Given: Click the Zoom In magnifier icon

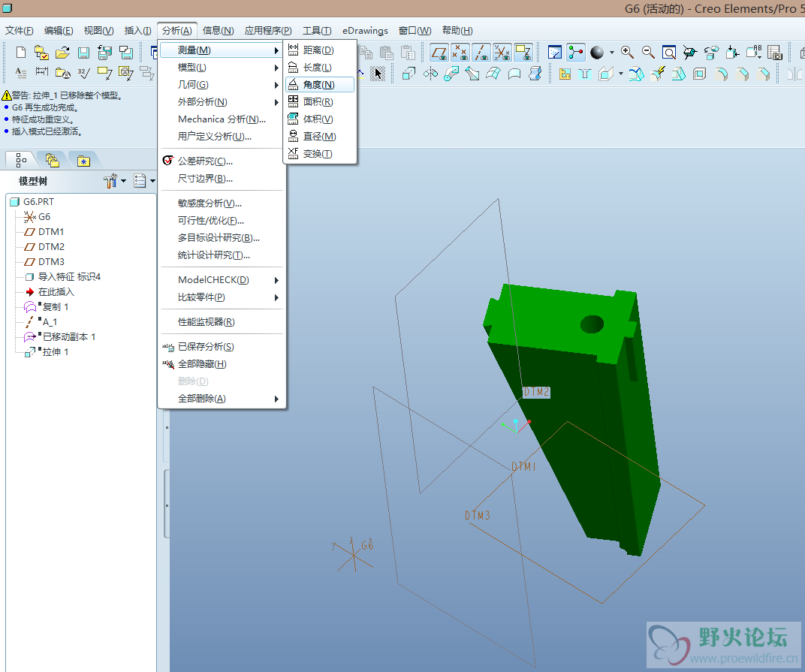Looking at the screenshot, I should (x=627, y=53).
